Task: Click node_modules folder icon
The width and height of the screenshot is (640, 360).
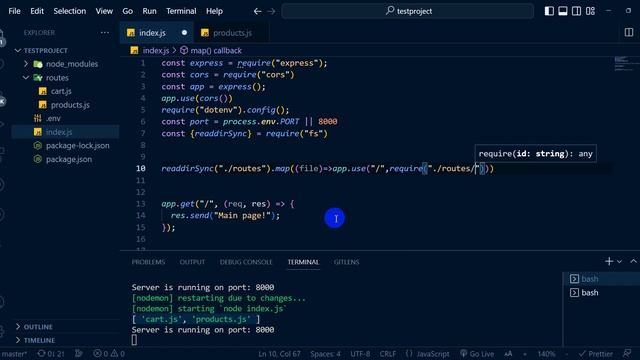Action: tap(38, 64)
